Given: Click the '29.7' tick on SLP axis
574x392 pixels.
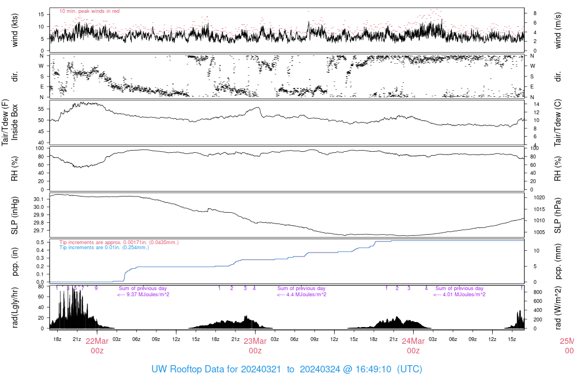Looking at the screenshot, I should (x=39, y=231).
